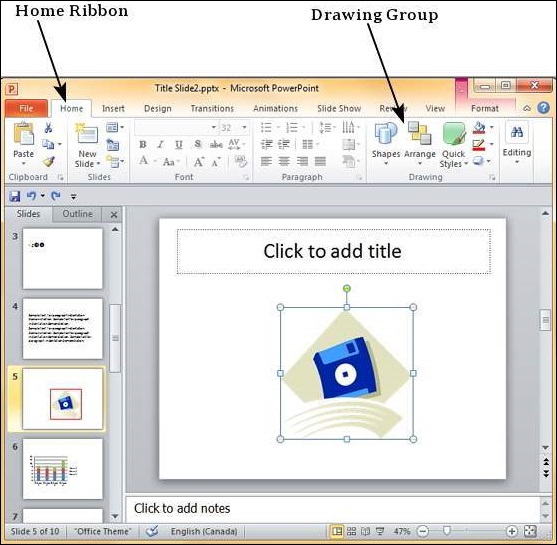Switch to the Insert tab
Screen dimensions: 557x545
[113, 108]
